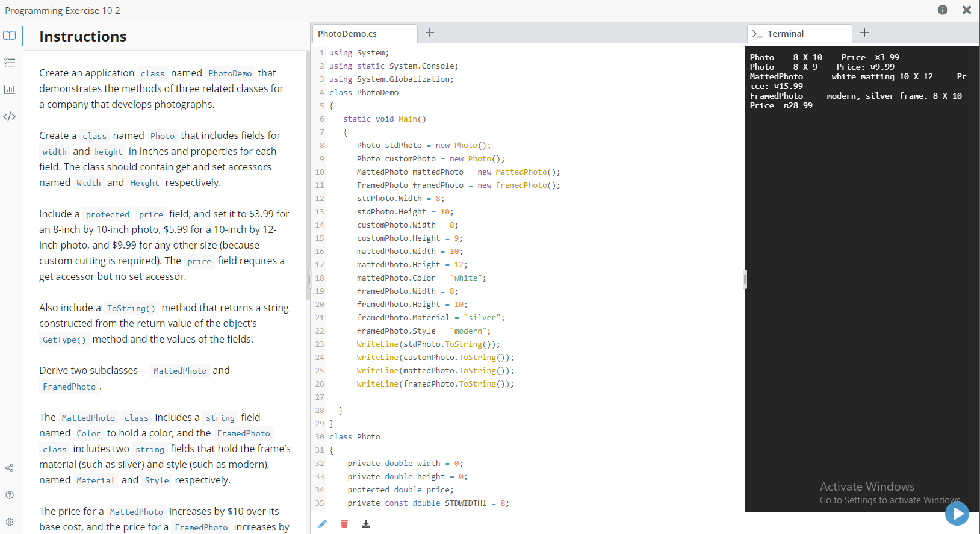This screenshot has height=534, width=980.
Task: Click line 30 'class Photo' in editor
Action: pyautogui.click(x=355, y=437)
